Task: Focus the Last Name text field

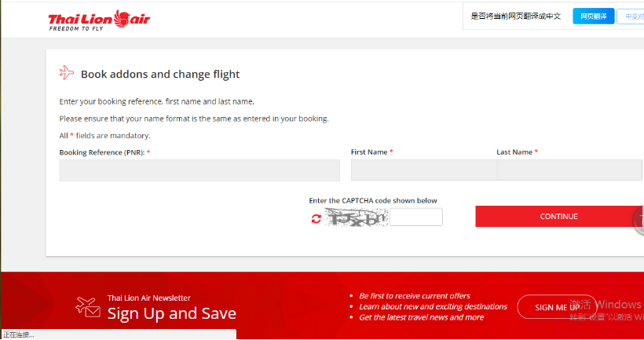Action: [x=569, y=170]
